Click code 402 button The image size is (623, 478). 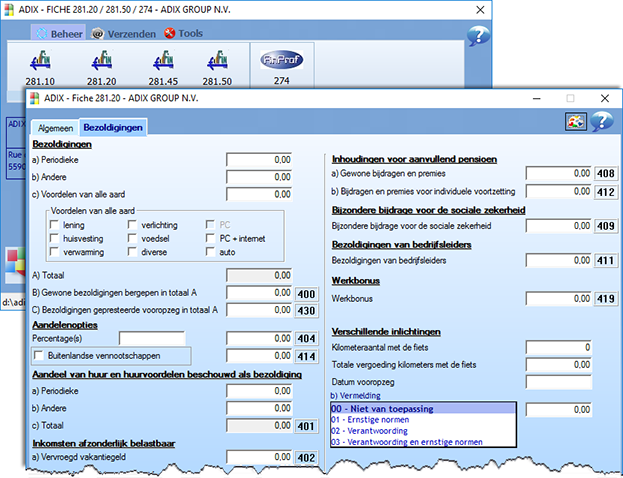306,457
